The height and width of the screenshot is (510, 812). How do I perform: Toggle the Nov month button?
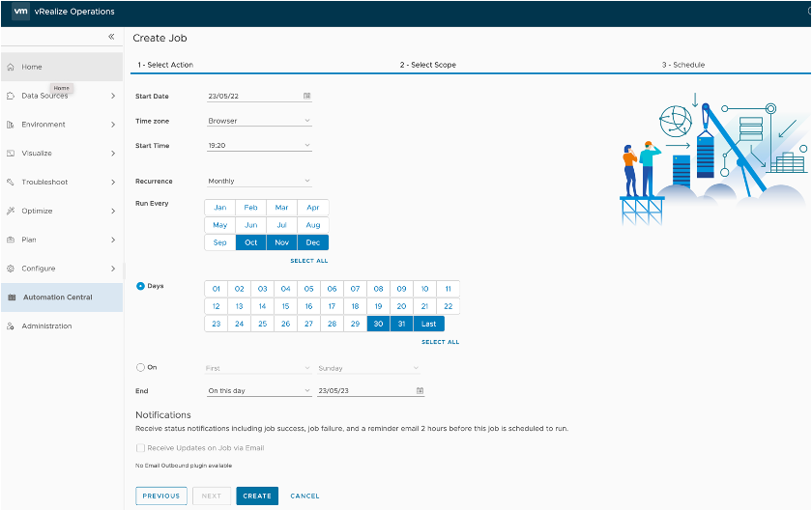click(281, 242)
